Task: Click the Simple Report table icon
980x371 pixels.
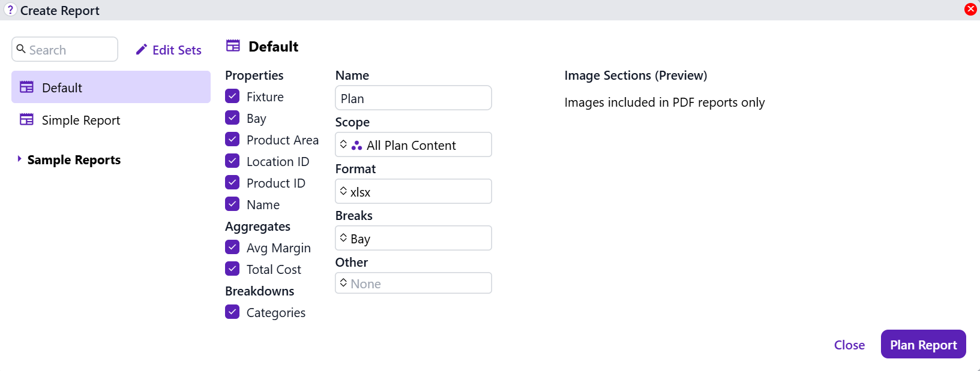Action: (x=26, y=120)
